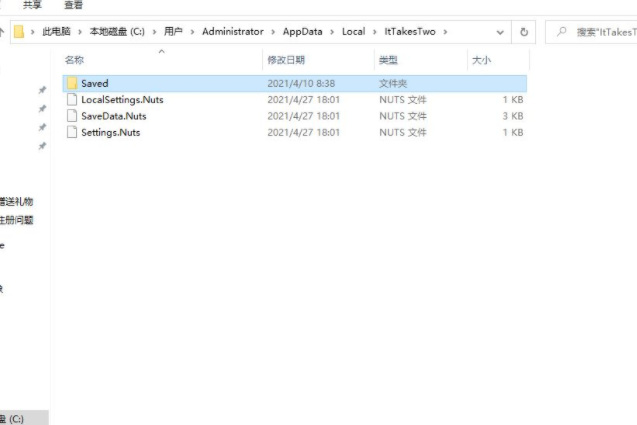Expand the chevron after AppData breadcrumb
Viewport: 637px width, 425px height.
tap(333, 32)
